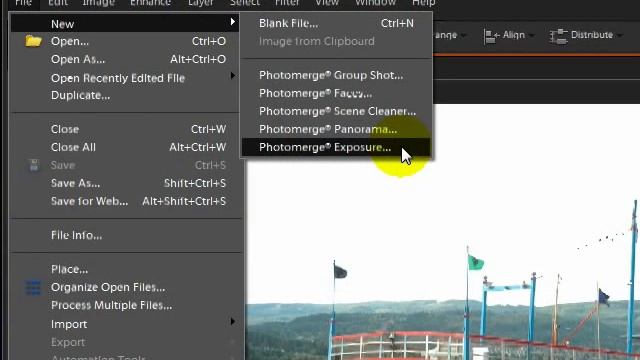Click the grid icon beside Organize Open Files
640x360 pixels.
tap(33, 287)
